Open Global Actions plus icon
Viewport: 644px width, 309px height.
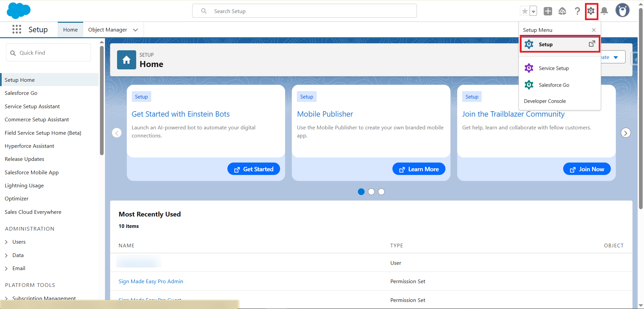coord(548,11)
